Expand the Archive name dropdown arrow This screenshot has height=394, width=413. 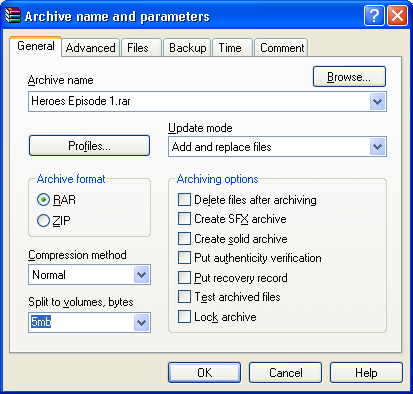point(378,101)
